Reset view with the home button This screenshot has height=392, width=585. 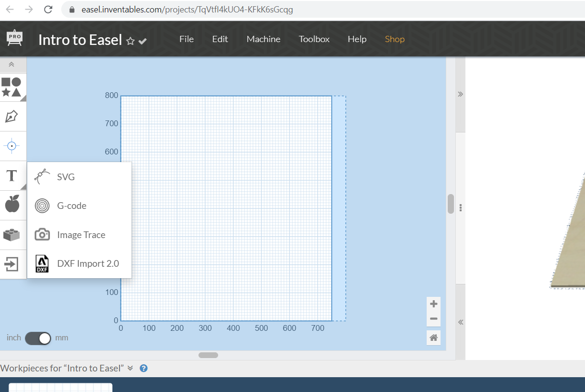pos(434,338)
